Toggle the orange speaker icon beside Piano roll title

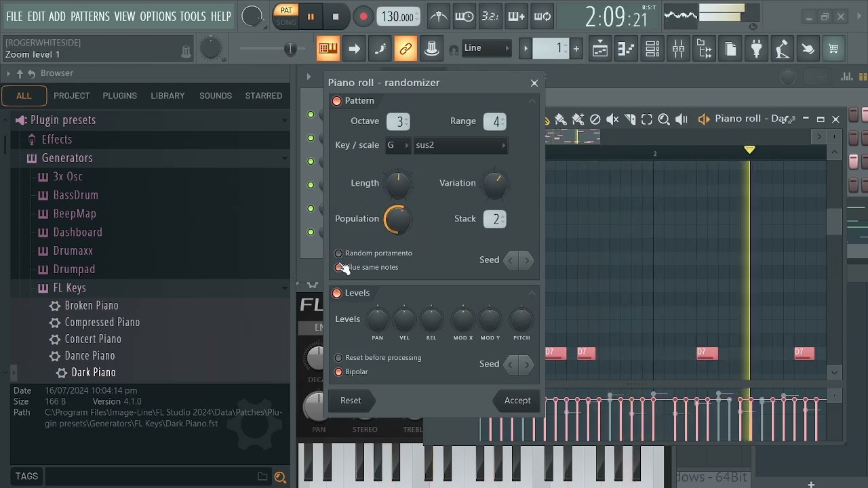704,119
